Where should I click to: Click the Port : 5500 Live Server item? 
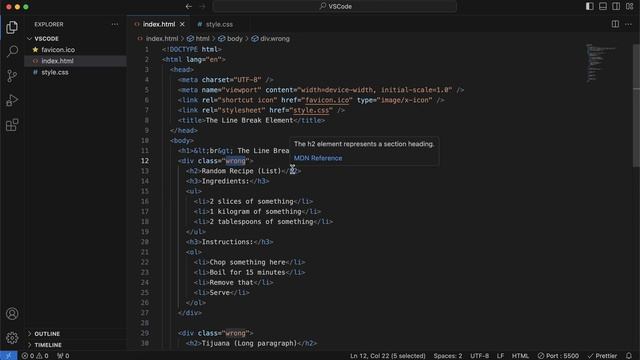tap(558, 356)
